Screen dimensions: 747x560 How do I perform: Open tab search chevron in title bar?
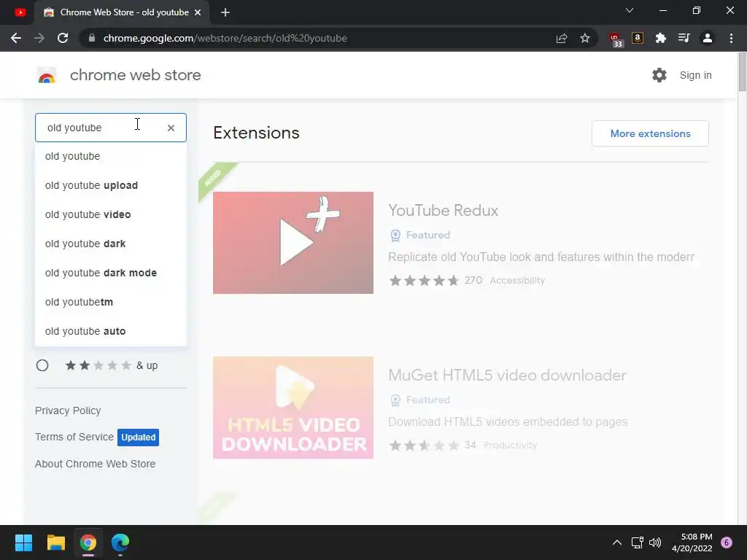(x=630, y=10)
